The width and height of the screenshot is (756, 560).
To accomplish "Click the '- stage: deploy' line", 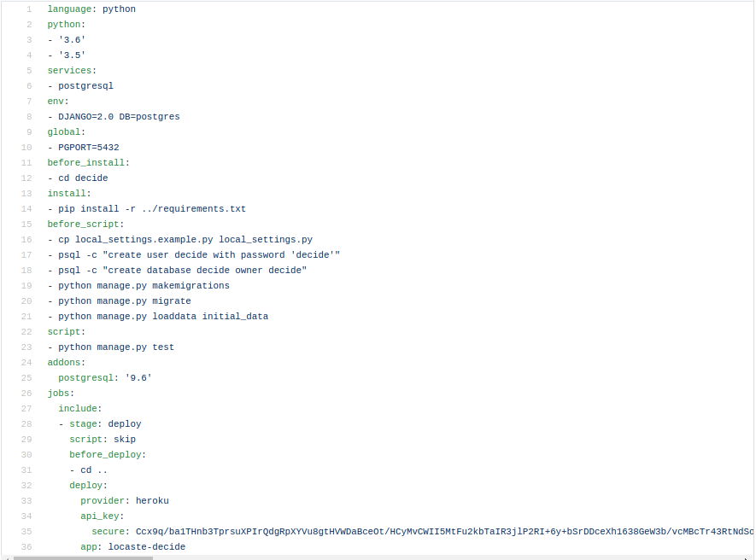I will [x=100, y=424].
